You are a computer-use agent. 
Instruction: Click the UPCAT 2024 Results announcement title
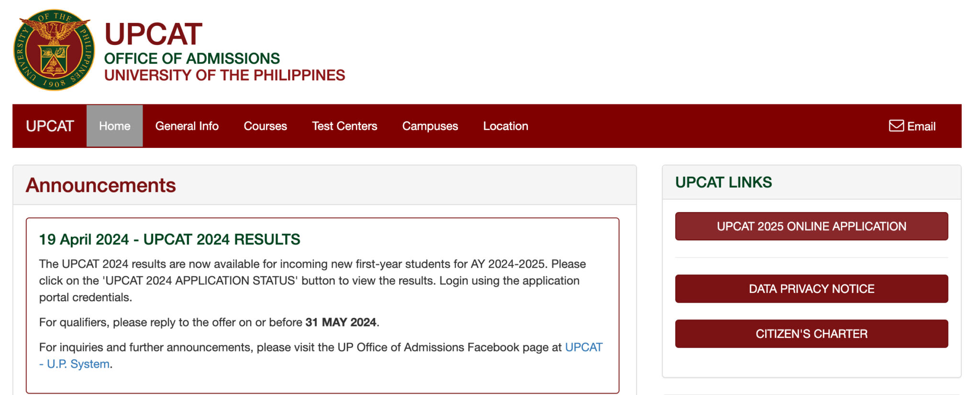coord(169,239)
